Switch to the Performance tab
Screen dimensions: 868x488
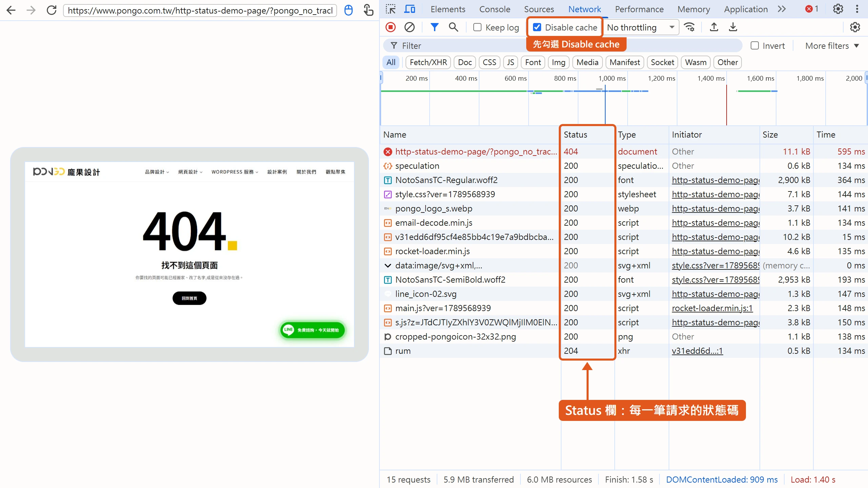pos(639,9)
